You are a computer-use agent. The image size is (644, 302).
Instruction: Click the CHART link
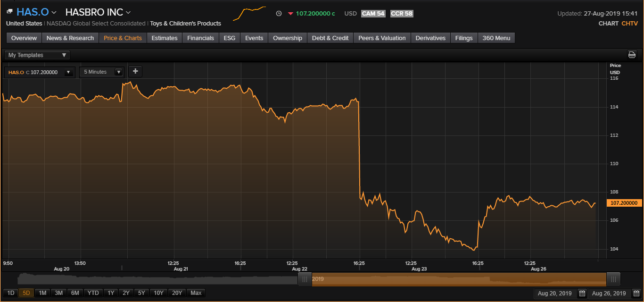point(608,23)
